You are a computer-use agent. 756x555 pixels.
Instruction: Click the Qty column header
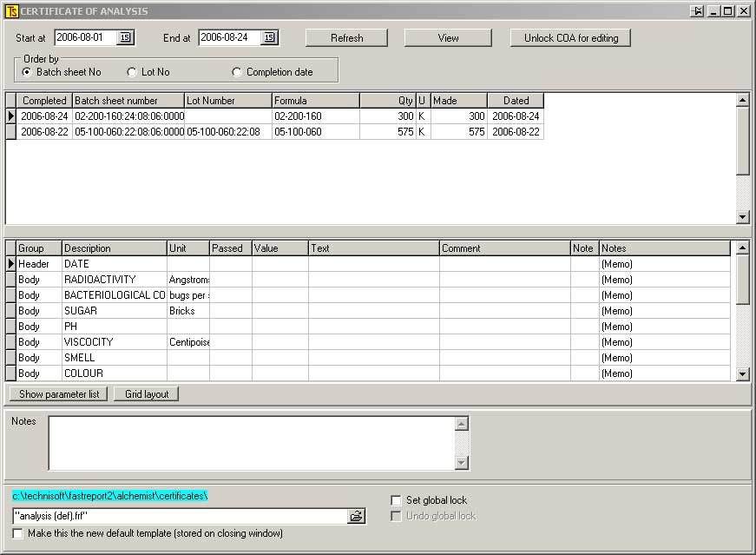click(x=388, y=101)
